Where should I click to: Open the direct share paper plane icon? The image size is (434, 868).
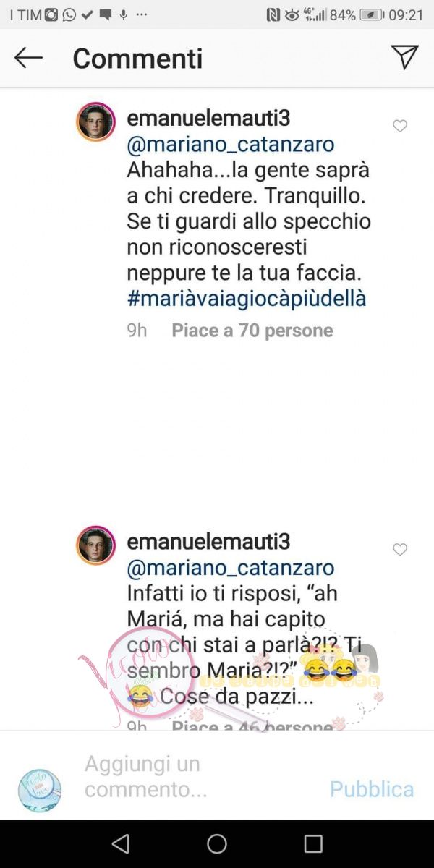click(404, 57)
